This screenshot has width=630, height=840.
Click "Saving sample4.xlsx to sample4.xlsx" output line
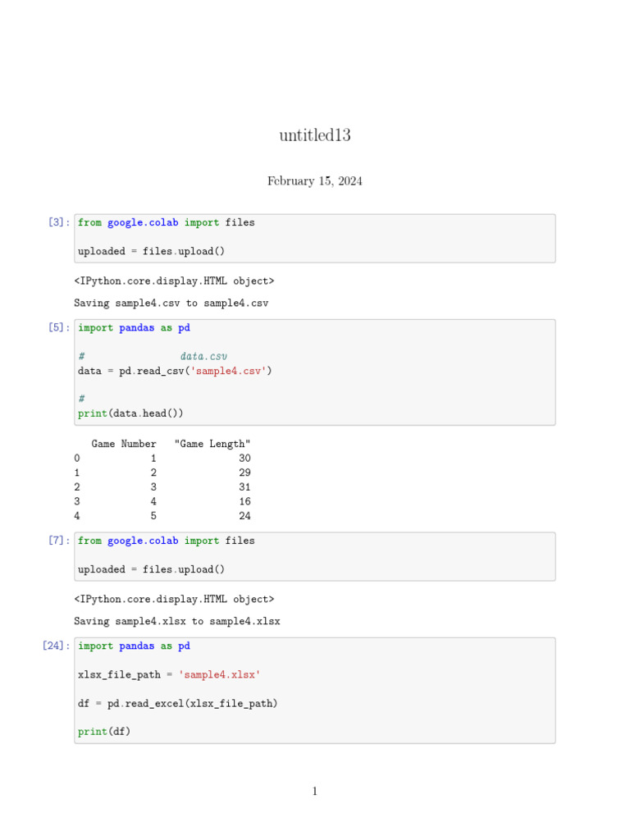click(x=177, y=622)
